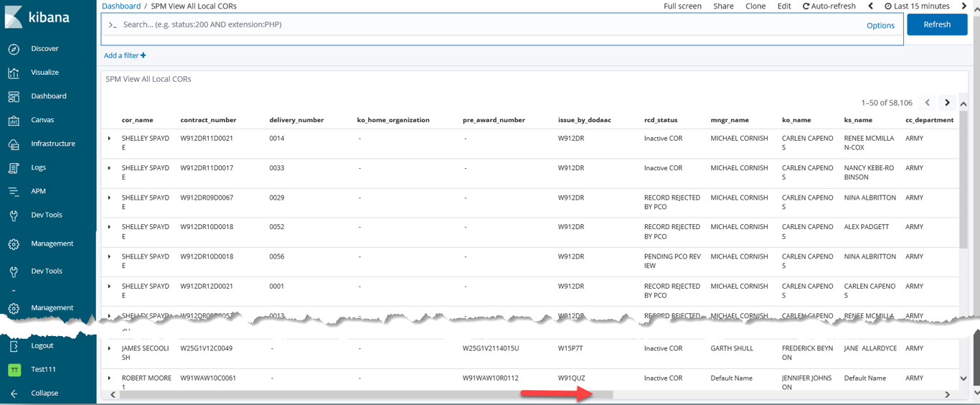Screen dimensions: 980x405
Task: Click the pre_award_number column header
Action: pyautogui.click(x=494, y=120)
